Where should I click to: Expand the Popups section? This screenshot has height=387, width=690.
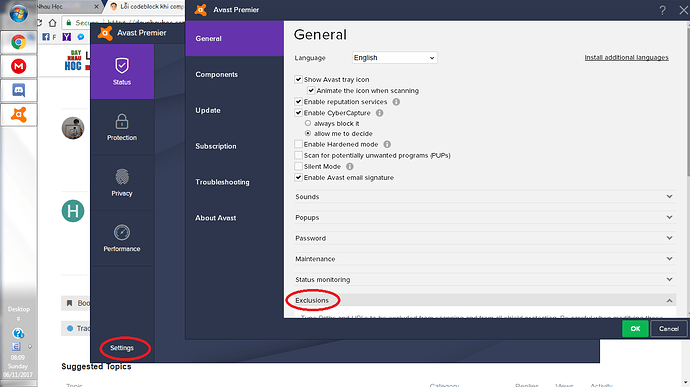pos(485,217)
